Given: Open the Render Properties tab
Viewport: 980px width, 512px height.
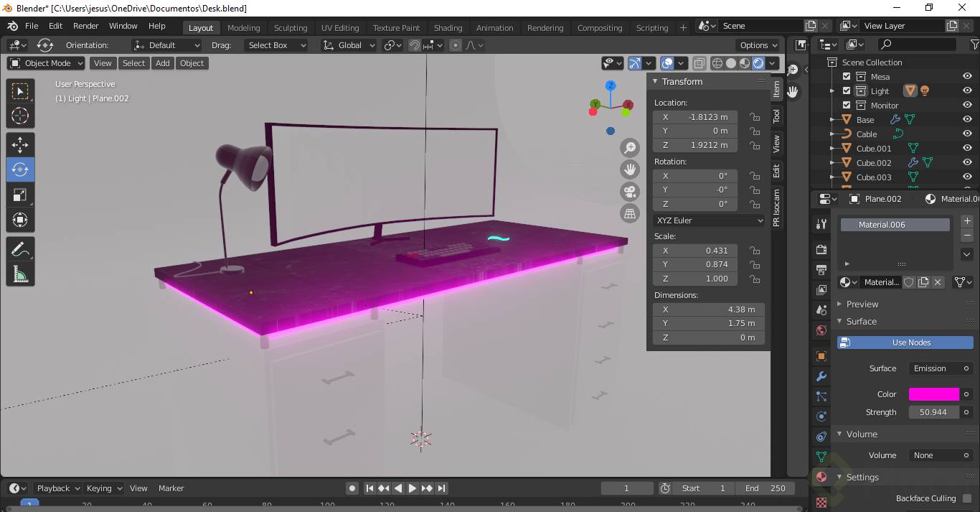Looking at the screenshot, I should click(x=820, y=249).
